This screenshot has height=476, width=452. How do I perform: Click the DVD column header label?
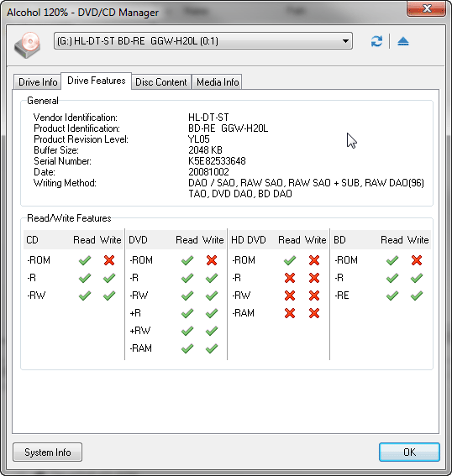(139, 240)
